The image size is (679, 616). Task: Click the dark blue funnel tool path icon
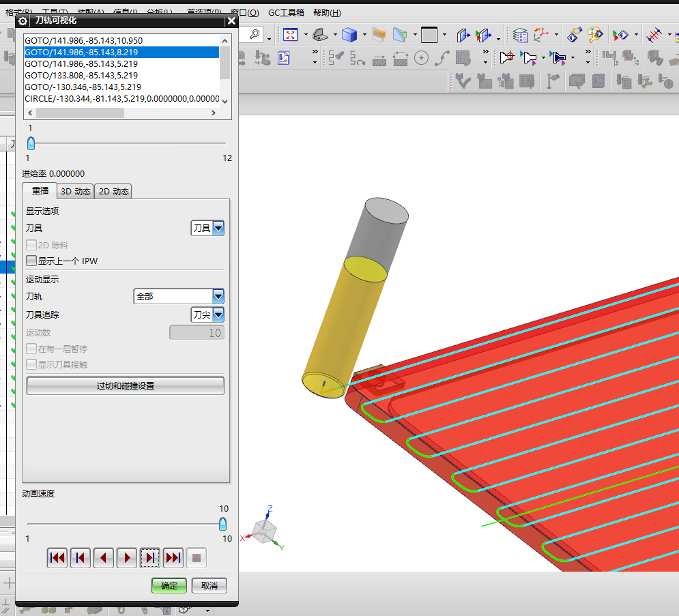coord(558,57)
